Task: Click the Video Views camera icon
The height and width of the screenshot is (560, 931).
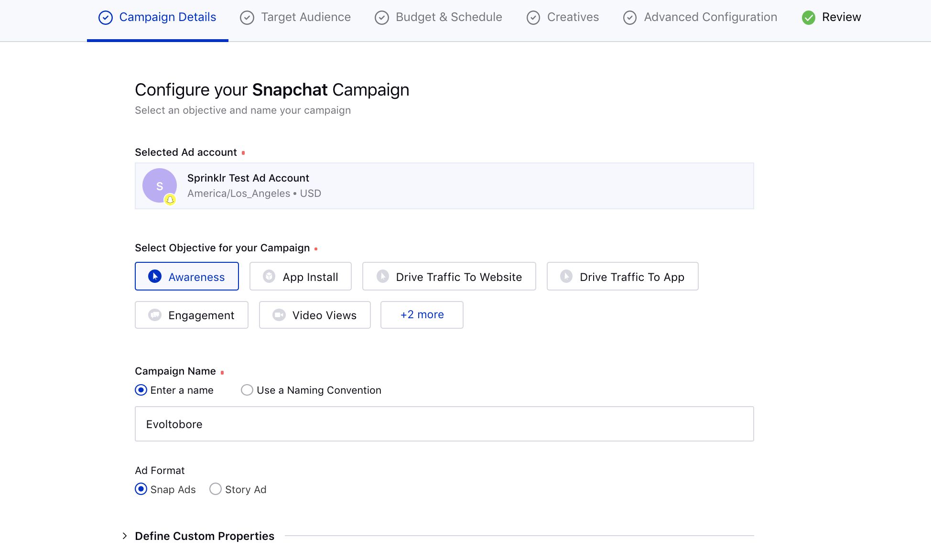Action: pyautogui.click(x=279, y=315)
